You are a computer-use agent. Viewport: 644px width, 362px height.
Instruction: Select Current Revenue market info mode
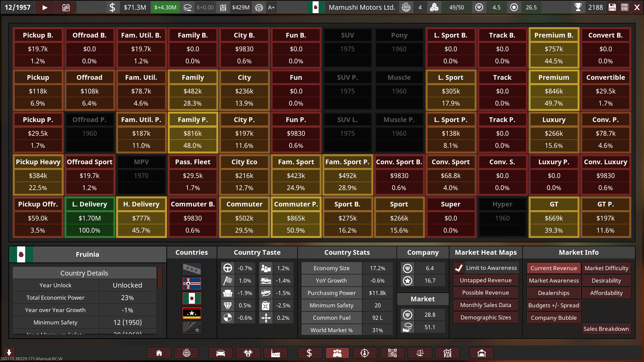pos(553,268)
